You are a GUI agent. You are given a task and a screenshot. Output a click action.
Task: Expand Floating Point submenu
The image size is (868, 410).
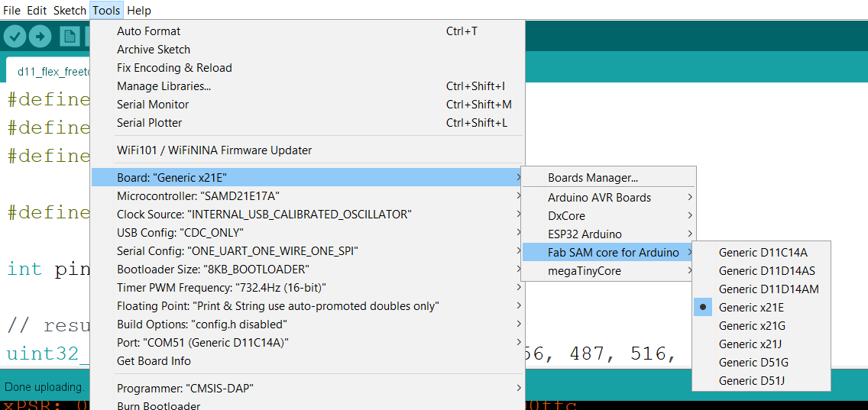pyautogui.click(x=307, y=306)
